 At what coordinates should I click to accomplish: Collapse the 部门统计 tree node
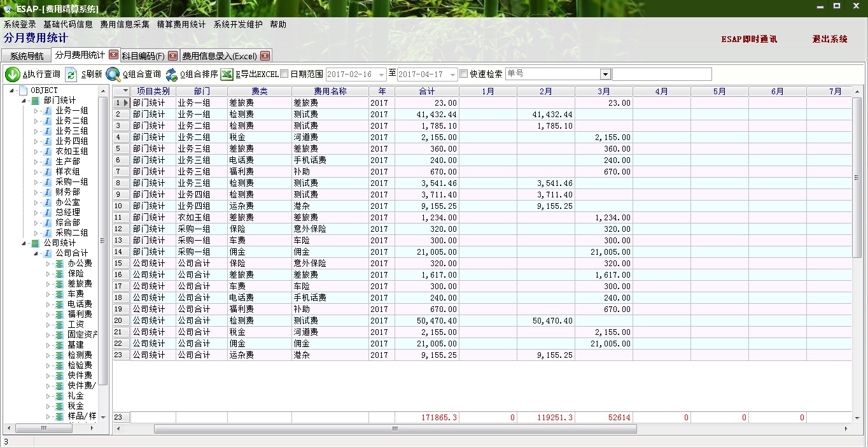24,101
